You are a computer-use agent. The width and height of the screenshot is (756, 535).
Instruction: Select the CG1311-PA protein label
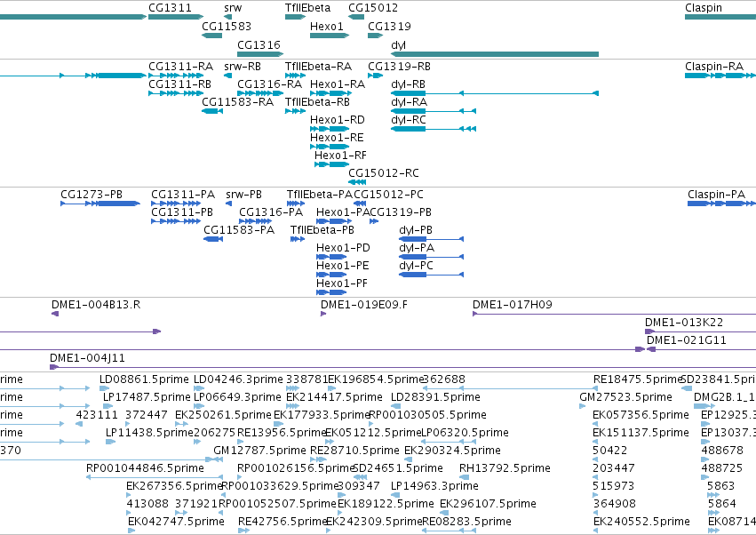tap(183, 195)
